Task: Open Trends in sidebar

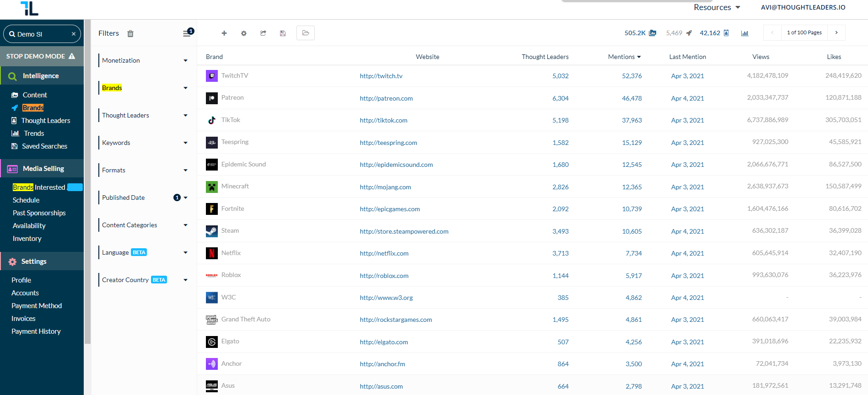Action: click(x=34, y=133)
